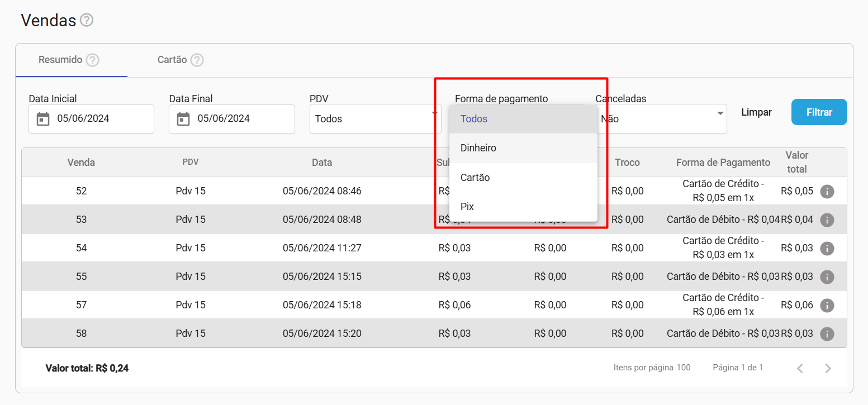Screen dimensions: 868x405
Task: Open calendar icon in Data Inicial field
Action: coord(43,119)
